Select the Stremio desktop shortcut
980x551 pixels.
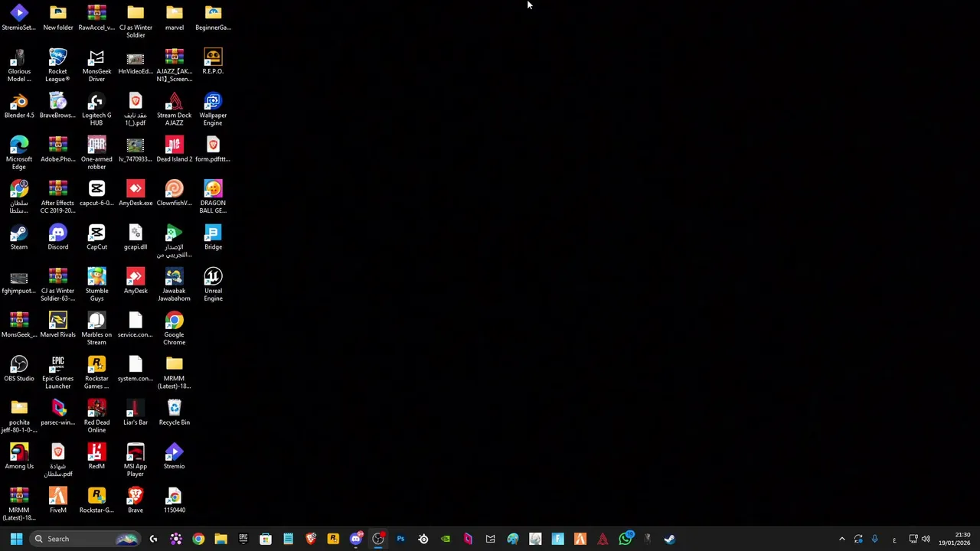tap(174, 457)
